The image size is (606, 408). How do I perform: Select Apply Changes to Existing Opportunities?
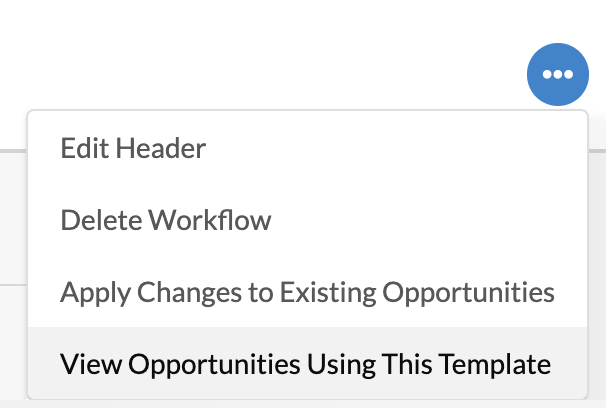pos(308,292)
